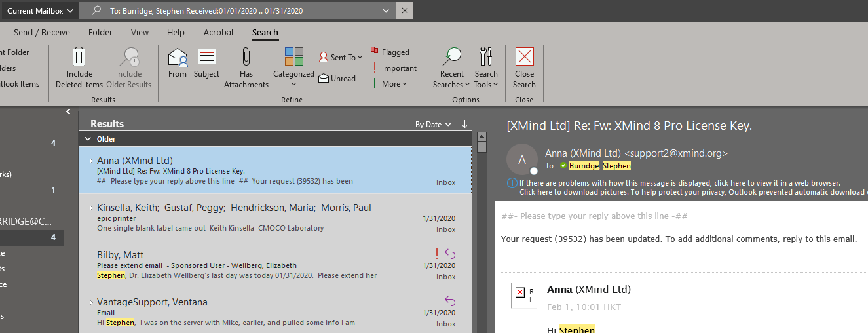Reverse sort order arrow in Results
The width and height of the screenshot is (868, 333).
(x=464, y=124)
